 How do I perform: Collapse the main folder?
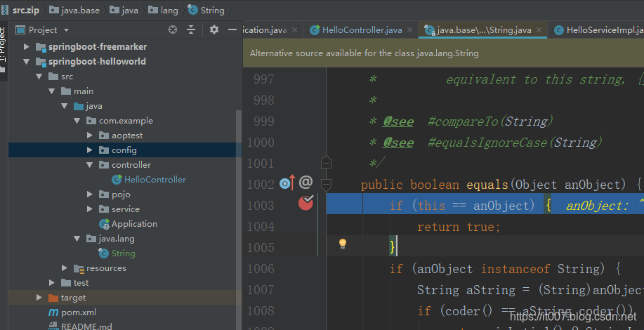(x=52, y=91)
